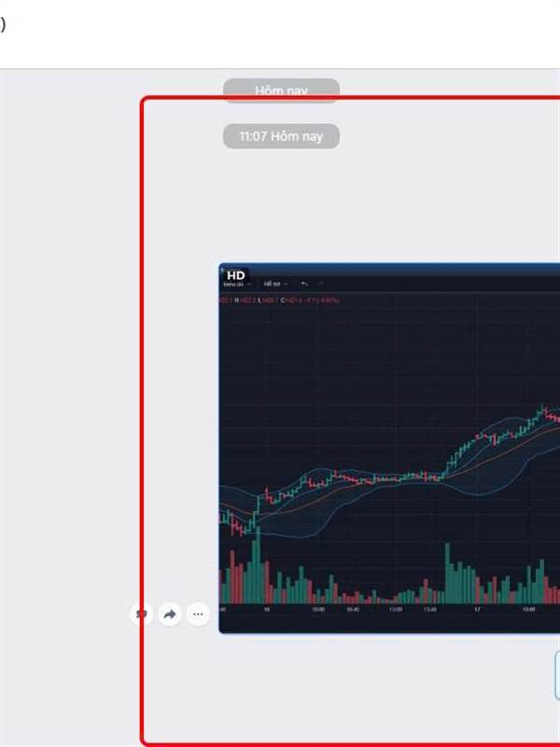Open the candlestick chart image in the message

(389, 448)
